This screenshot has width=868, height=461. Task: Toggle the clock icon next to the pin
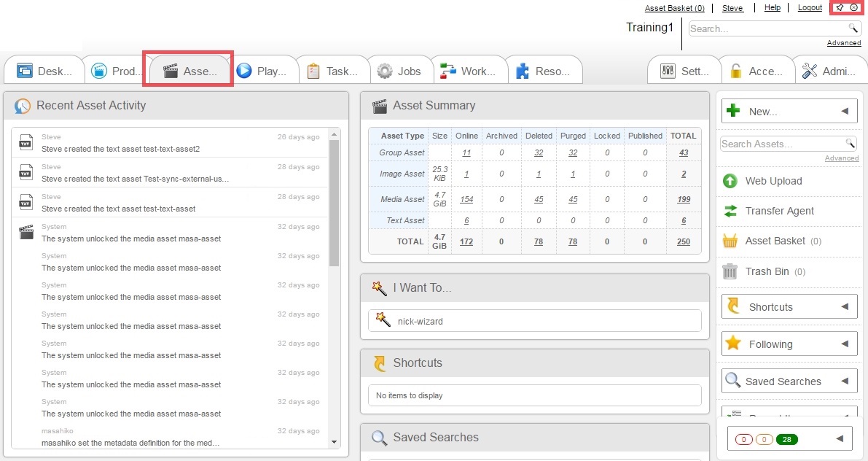[853, 7]
